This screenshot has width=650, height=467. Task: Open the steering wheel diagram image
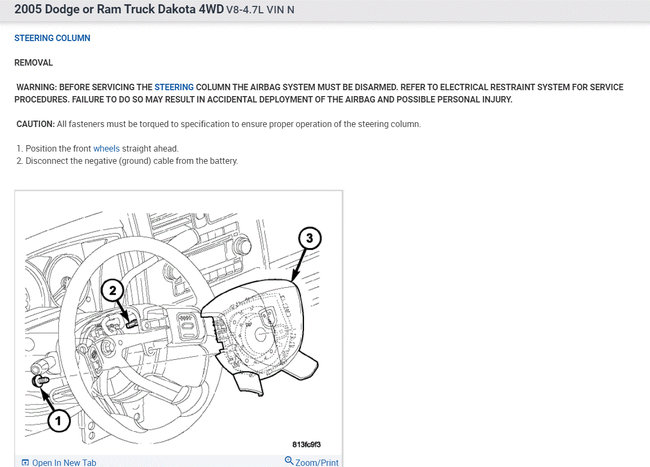pos(179,323)
